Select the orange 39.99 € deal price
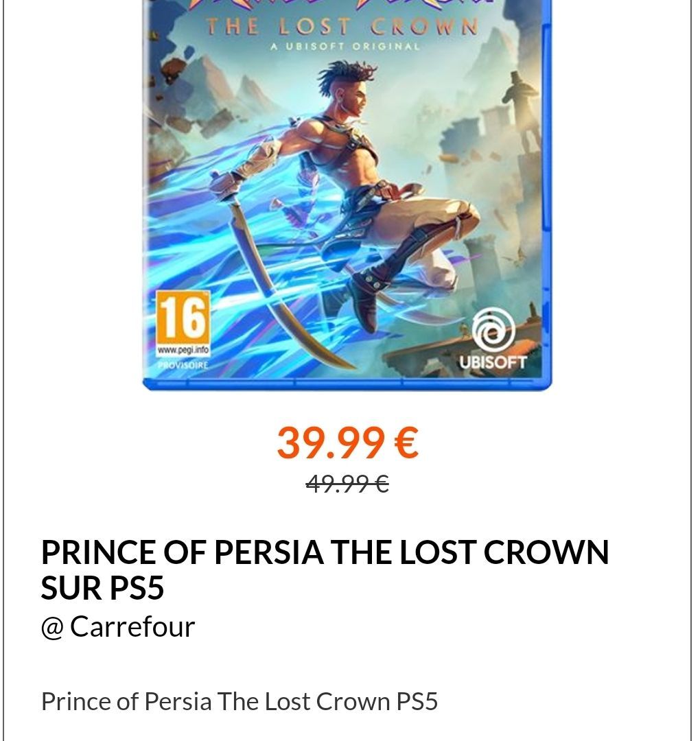This screenshot has height=741, width=700. (x=347, y=443)
